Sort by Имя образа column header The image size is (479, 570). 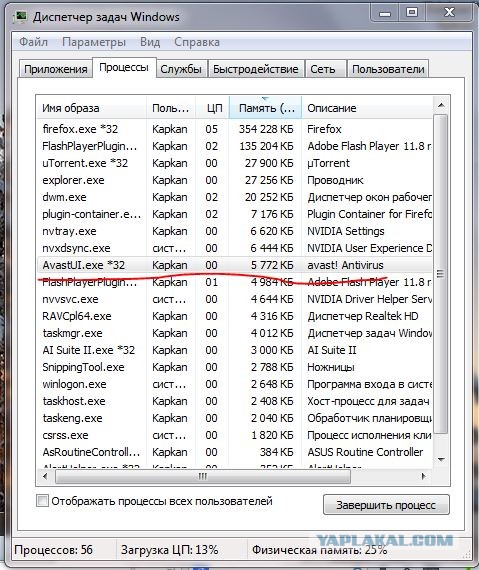tap(92, 108)
